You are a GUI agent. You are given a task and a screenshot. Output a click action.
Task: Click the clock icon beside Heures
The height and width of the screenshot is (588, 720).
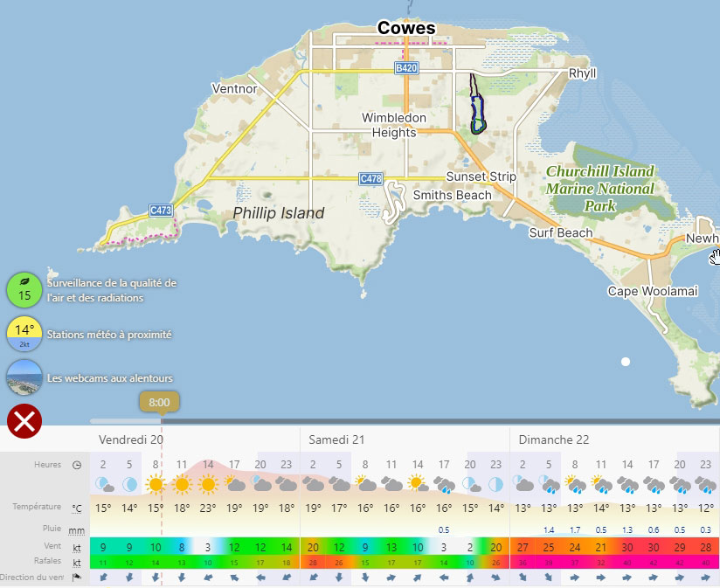[x=77, y=465]
